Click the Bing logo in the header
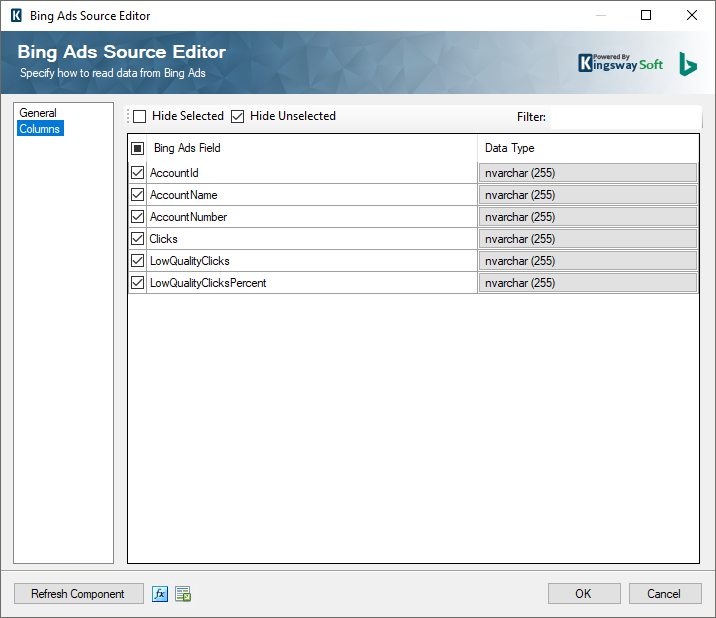 pos(688,64)
